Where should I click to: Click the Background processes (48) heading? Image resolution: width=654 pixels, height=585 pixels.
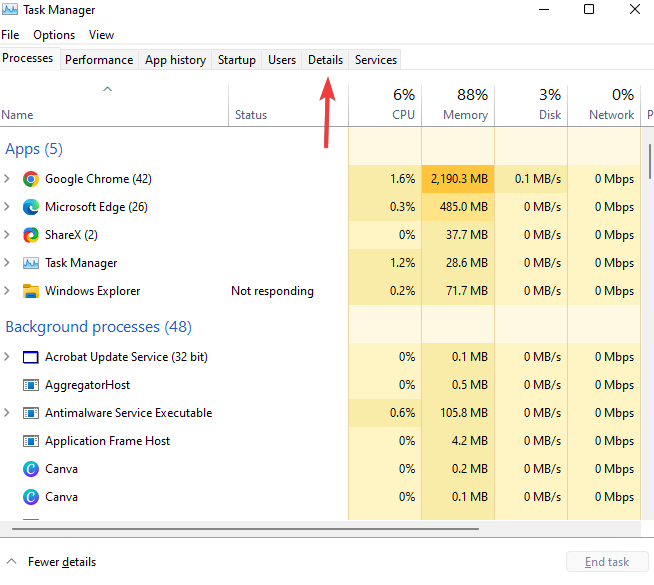click(x=98, y=327)
